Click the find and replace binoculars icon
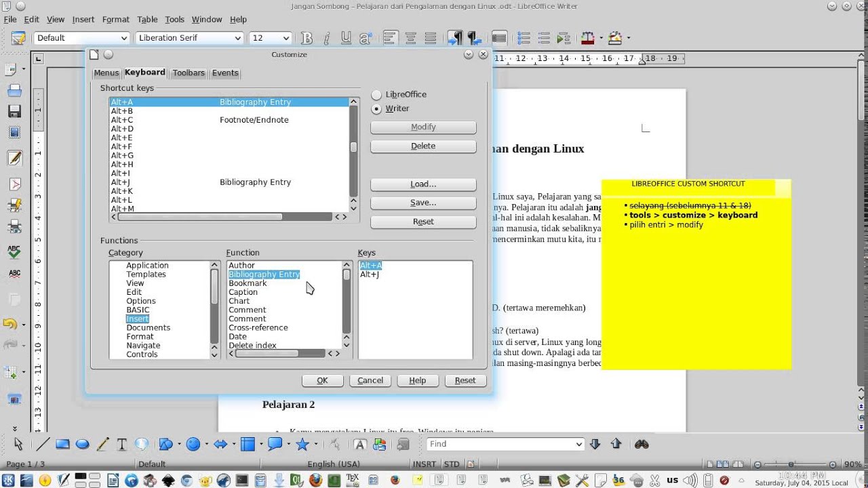Viewport: 868px width, 488px height. (x=642, y=444)
